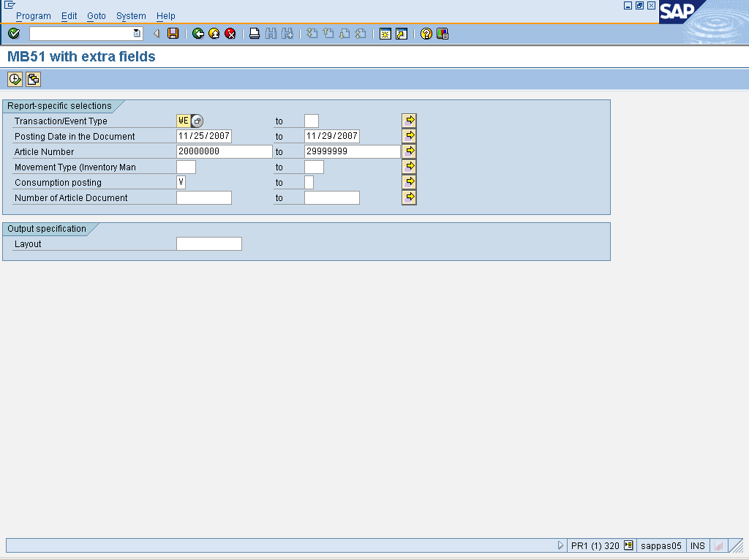The height and width of the screenshot is (560, 749).
Task: Create a new session with toolbar icon
Action: [x=385, y=34]
